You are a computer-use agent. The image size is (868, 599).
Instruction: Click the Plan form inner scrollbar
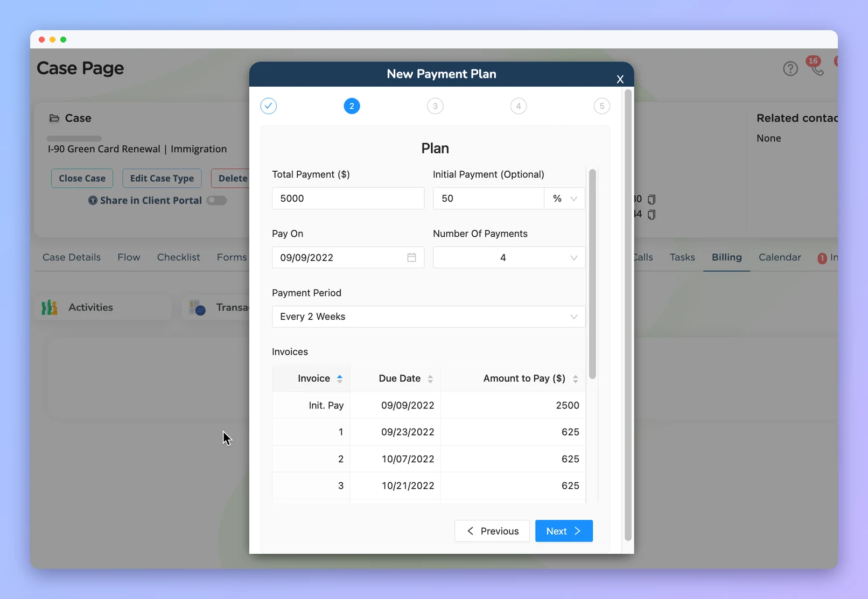[592, 274]
